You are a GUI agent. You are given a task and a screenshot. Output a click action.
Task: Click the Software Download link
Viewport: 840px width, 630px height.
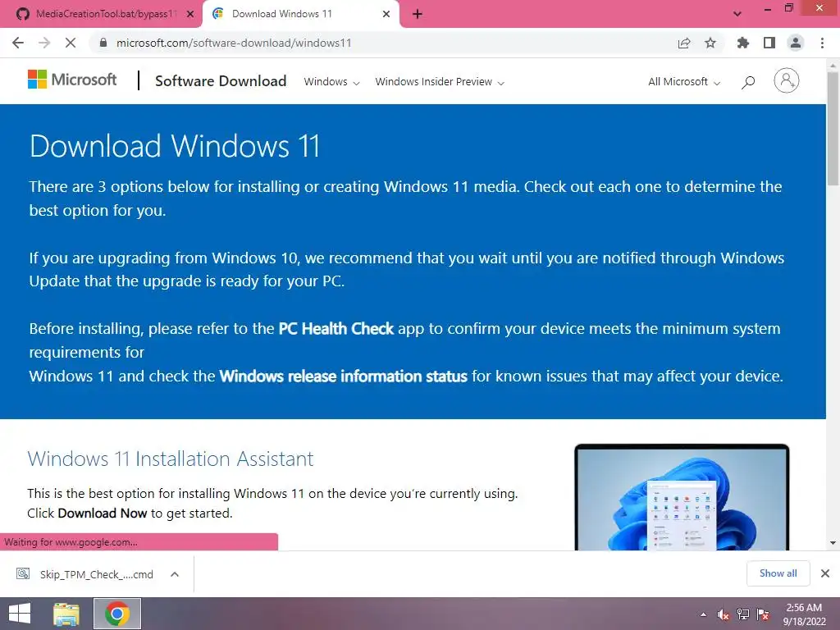tap(221, 81)
